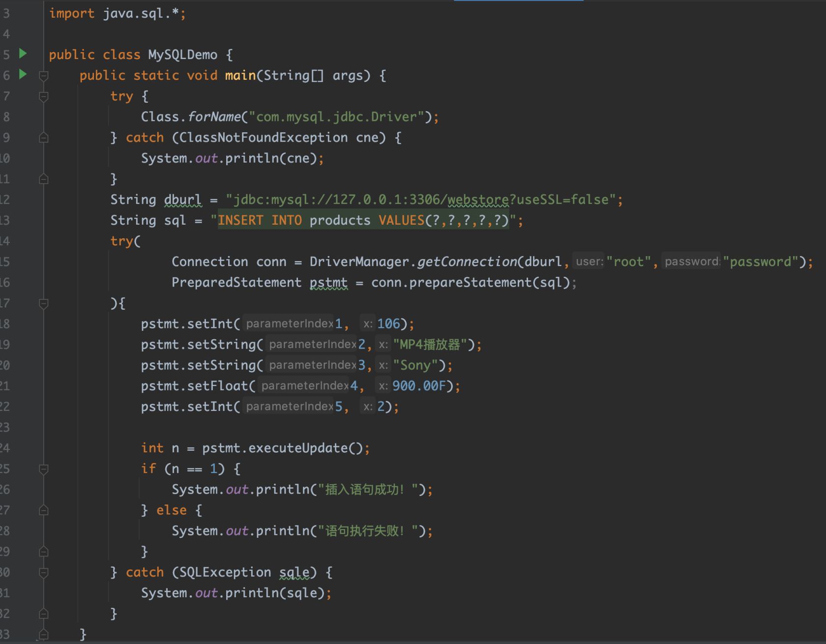826x644 pixels.
Task: Collapse the if (n == 1) block
Action: [43, 469]
